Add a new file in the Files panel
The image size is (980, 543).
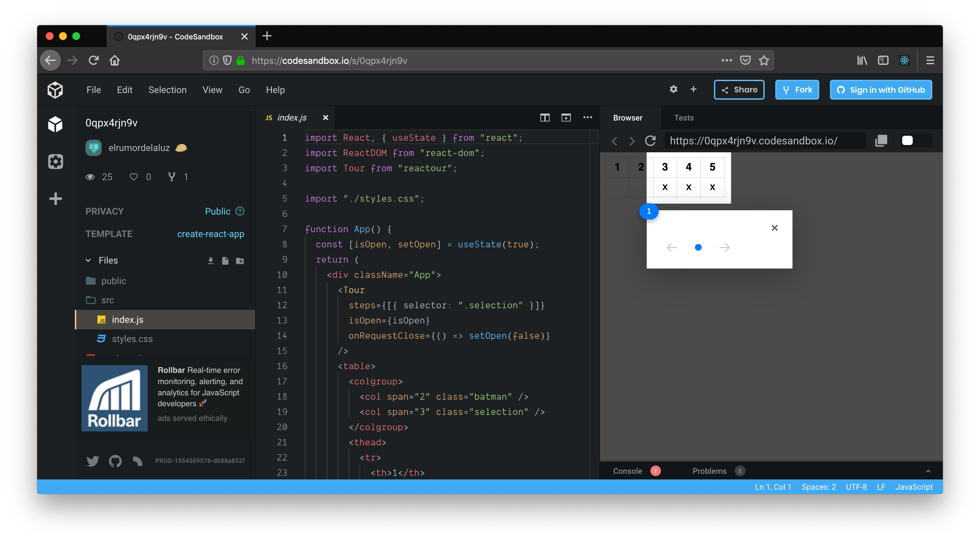(225, 261)
